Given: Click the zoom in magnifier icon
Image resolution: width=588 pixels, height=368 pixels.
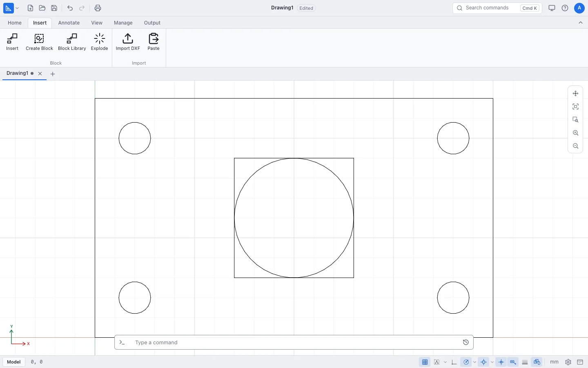Looking at the screenshot, I should pos(575,133).
